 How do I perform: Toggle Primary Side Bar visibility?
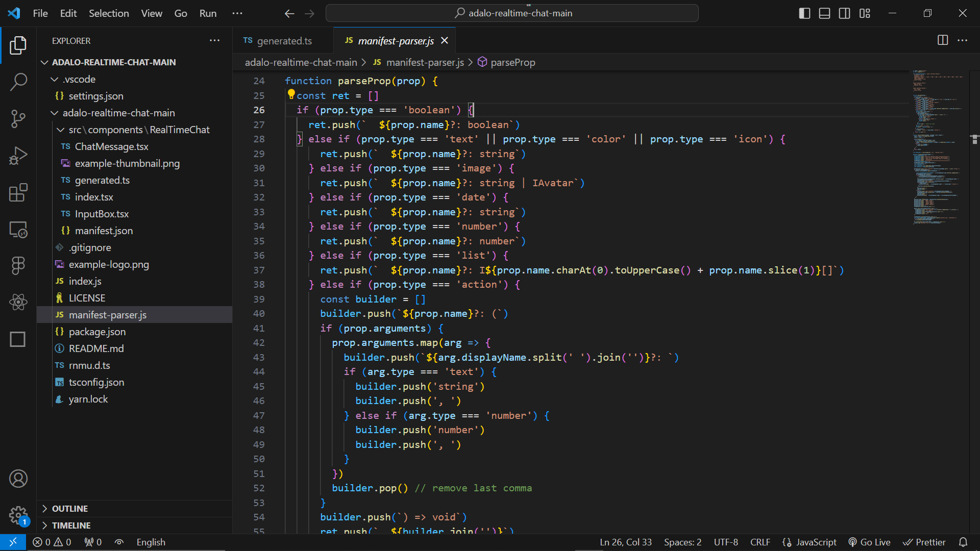pyautogui.click(x=804, y=13)
